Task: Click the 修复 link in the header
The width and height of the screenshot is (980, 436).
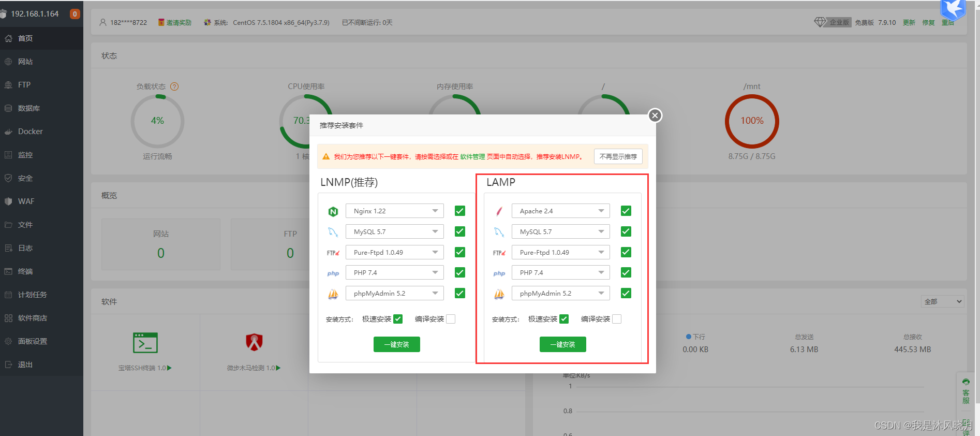Action: (929, 23)
